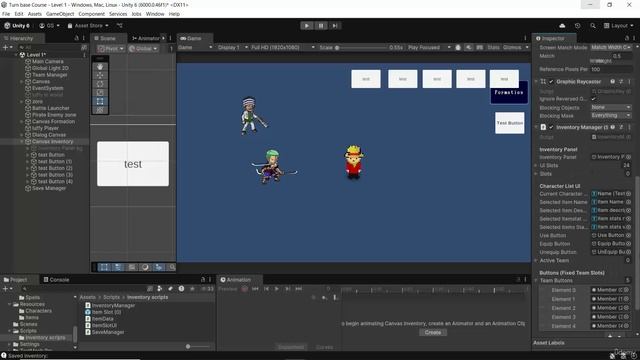Switch to the Console tab
The image size is (640, 360).
pyautogui.click(x=56, y=280)
